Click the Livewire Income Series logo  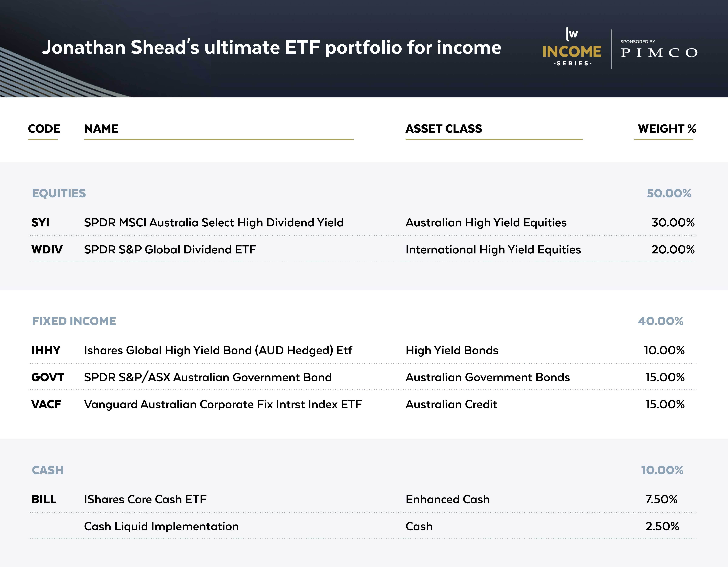click(572, 48)
